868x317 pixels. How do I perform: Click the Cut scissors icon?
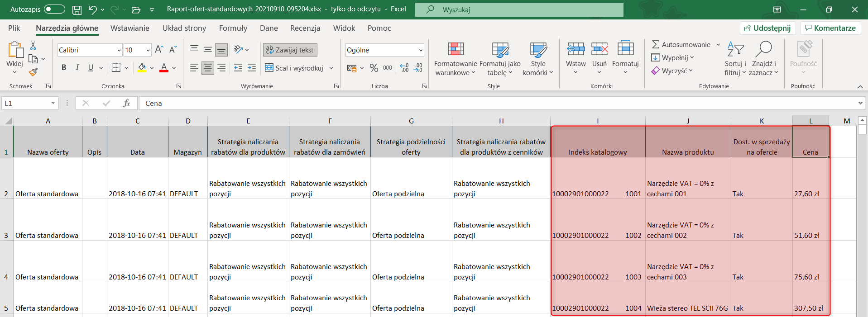point(33,46)
